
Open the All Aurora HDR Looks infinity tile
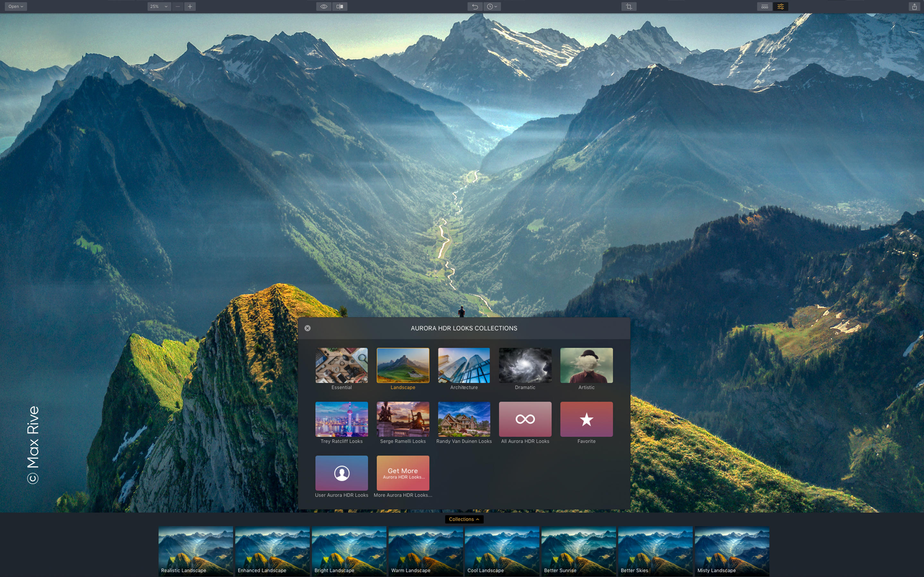pos(525,419)
